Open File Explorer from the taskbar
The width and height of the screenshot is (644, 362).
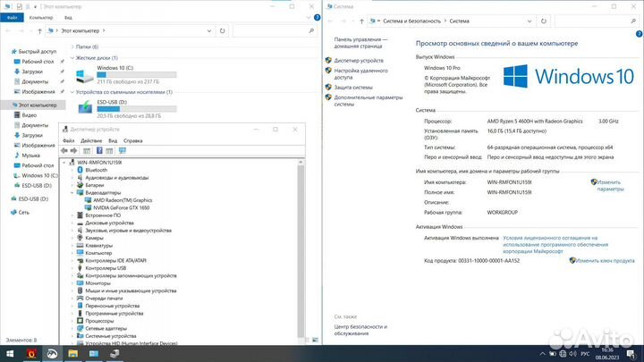coord(72,353)
